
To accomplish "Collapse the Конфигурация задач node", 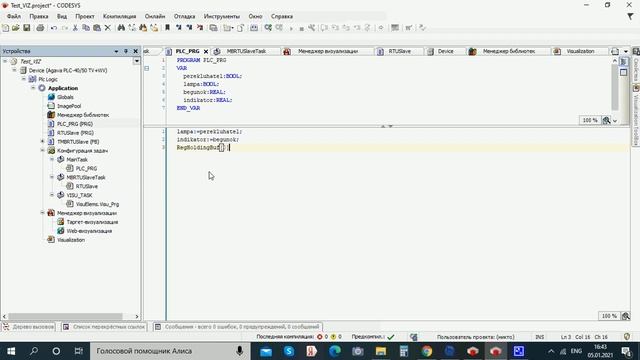I will click(43, 151).
